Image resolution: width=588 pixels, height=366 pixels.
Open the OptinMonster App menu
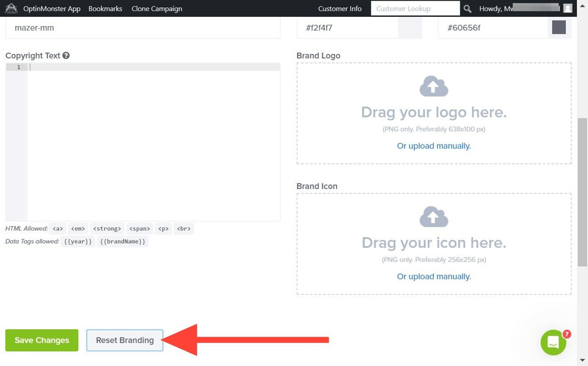51,8
